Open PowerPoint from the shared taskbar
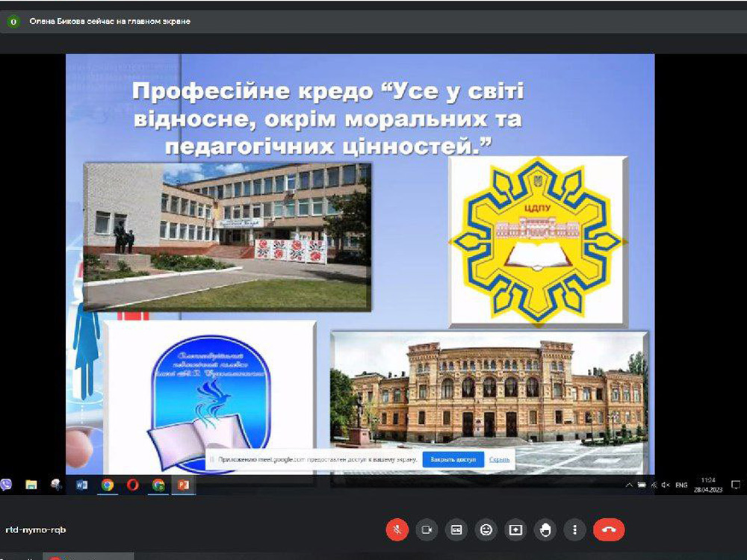The height and width of the screenshot is (560, 747). (x=183, y=485)
